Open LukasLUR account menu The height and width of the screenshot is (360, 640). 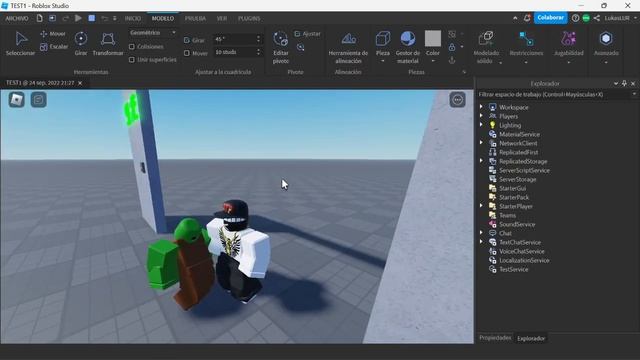pyautogui.click(x=620, y=18)
